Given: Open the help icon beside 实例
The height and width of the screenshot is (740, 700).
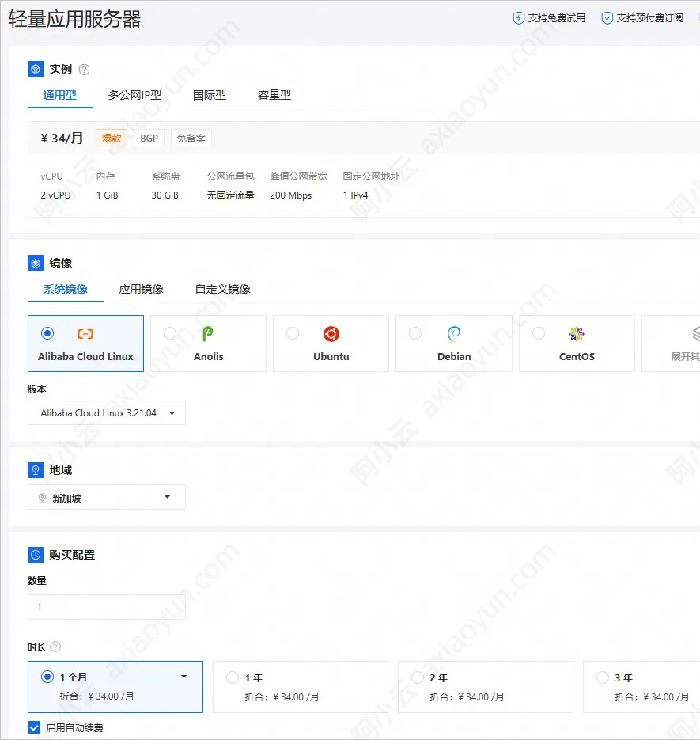Looking at the screenshot, I should pos(84,70).
